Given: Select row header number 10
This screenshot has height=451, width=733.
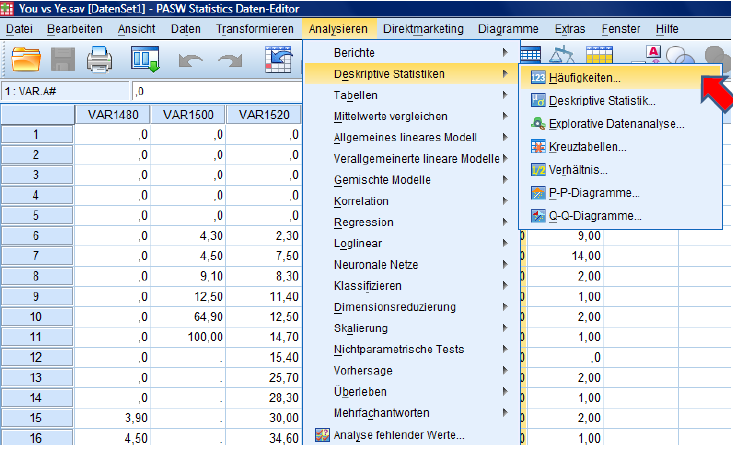Looking at the screenshot, I should (x=37, y=316).
